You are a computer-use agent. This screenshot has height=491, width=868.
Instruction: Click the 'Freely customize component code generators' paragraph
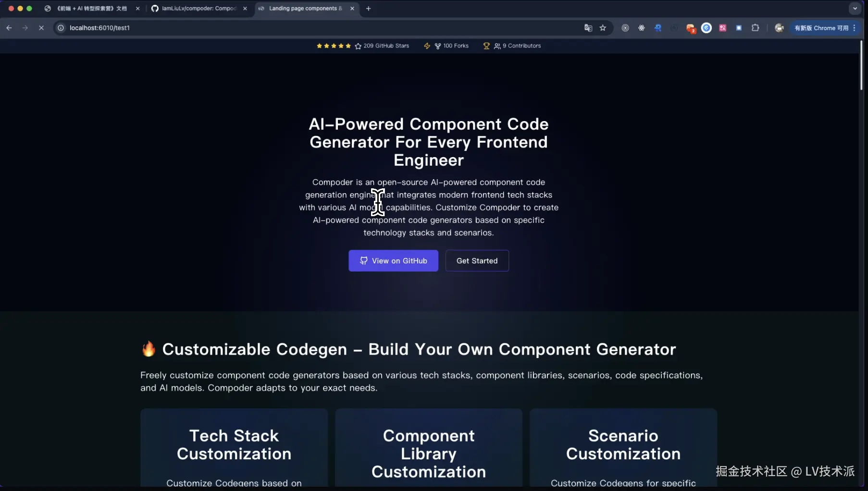tap(422, 381)
